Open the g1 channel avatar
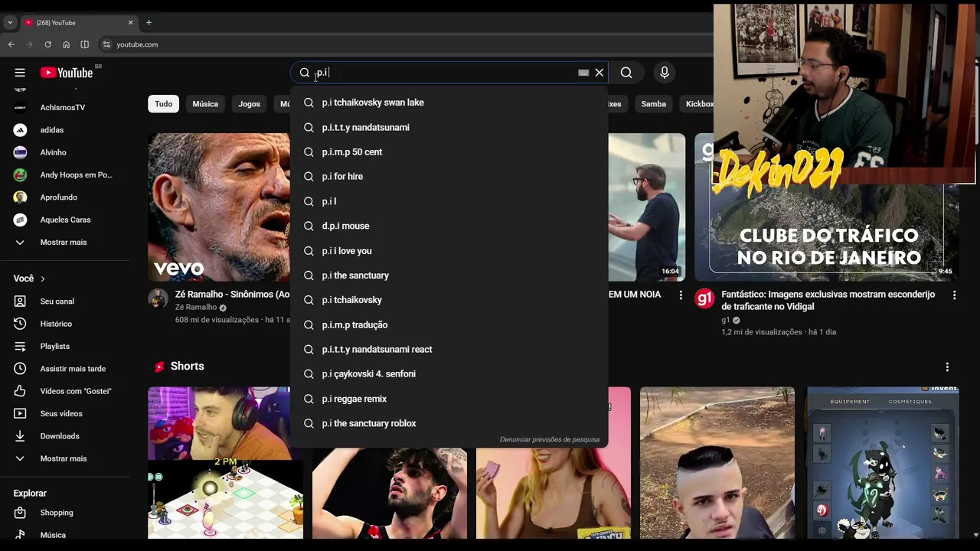 (x=704, y=298)
